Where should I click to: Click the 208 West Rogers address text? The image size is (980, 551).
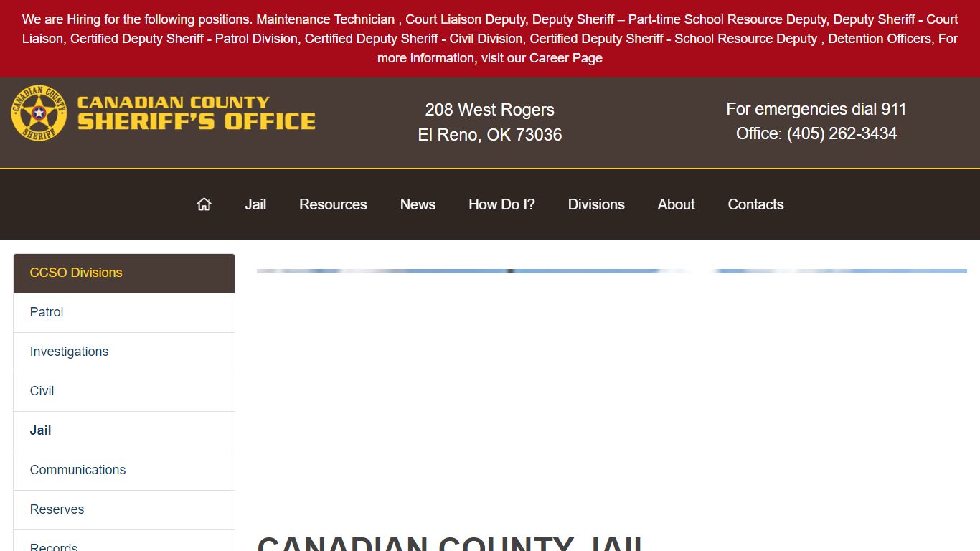point(490,110)
